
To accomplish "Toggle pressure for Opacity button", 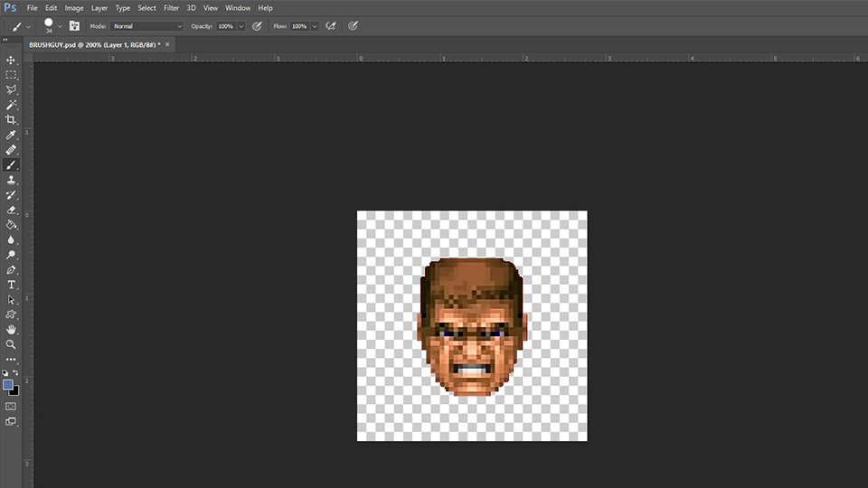I will (x=257, y=26).
